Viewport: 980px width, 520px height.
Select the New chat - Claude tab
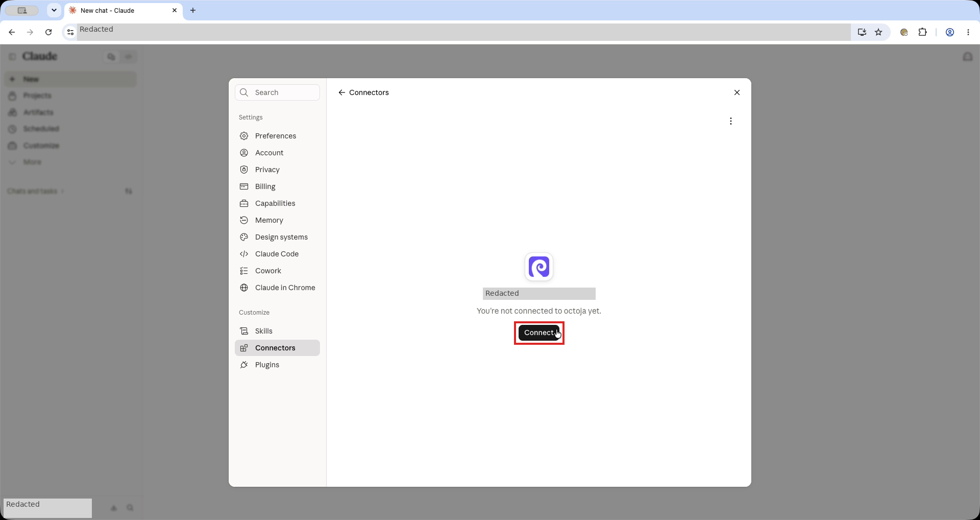124,10
